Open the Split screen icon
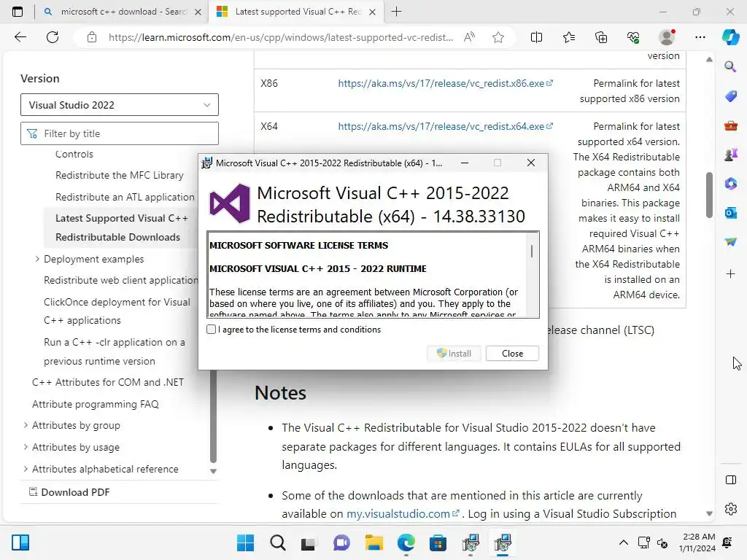This screenshot has width=747, height=560. [x=536, y=37]
